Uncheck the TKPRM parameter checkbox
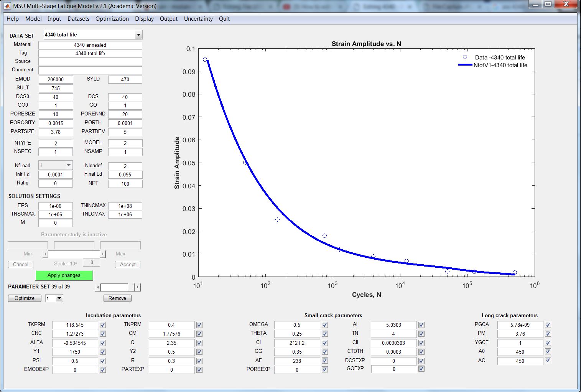This screenshot has width=581, height=392. point(103,325)
